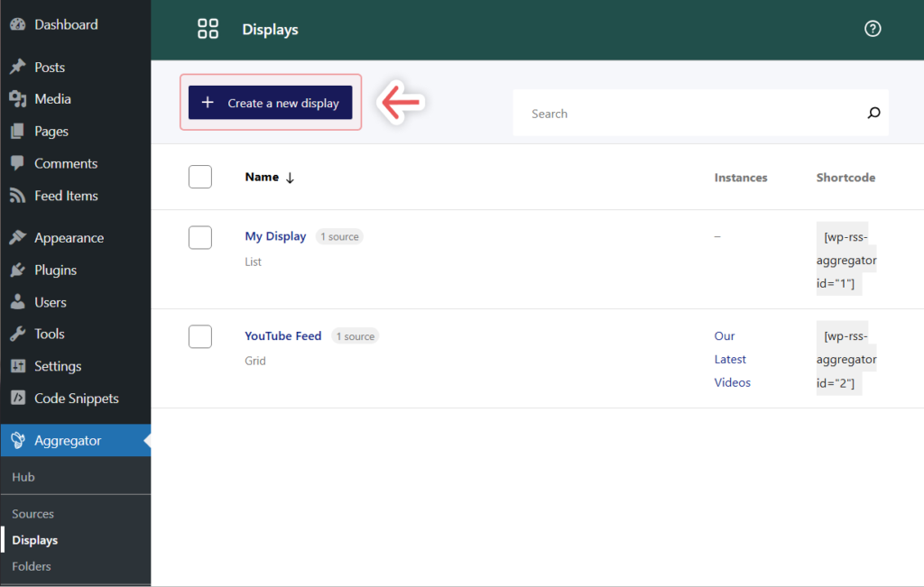Open Comments using the speech bubble icon
924x587 pixels.
20,163
